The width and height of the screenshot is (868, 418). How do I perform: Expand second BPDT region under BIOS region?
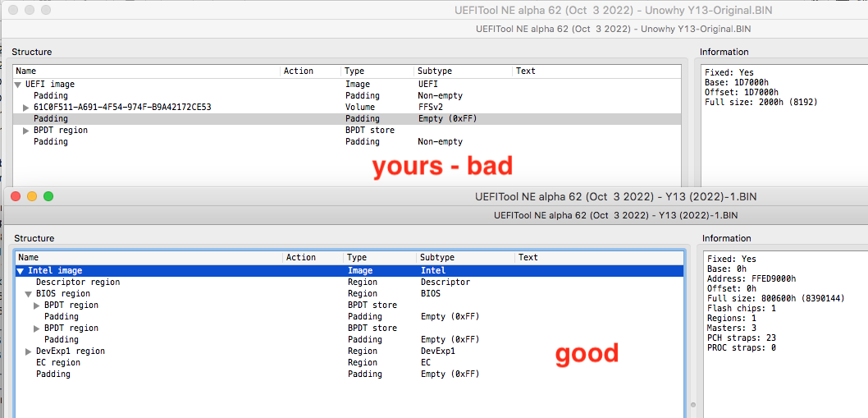(37, 328)
